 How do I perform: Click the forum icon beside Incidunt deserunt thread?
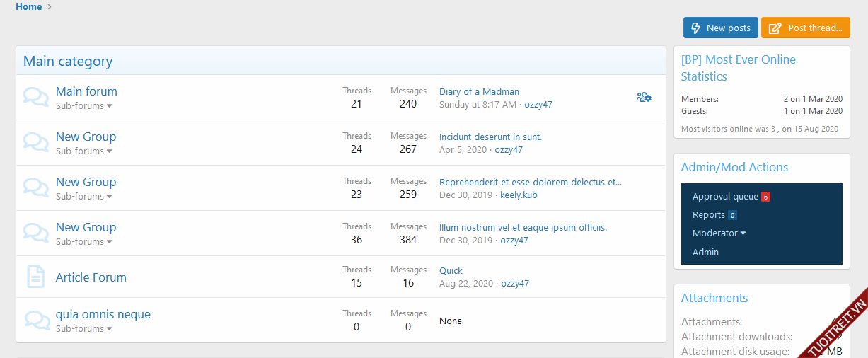(x=35, y=142)
